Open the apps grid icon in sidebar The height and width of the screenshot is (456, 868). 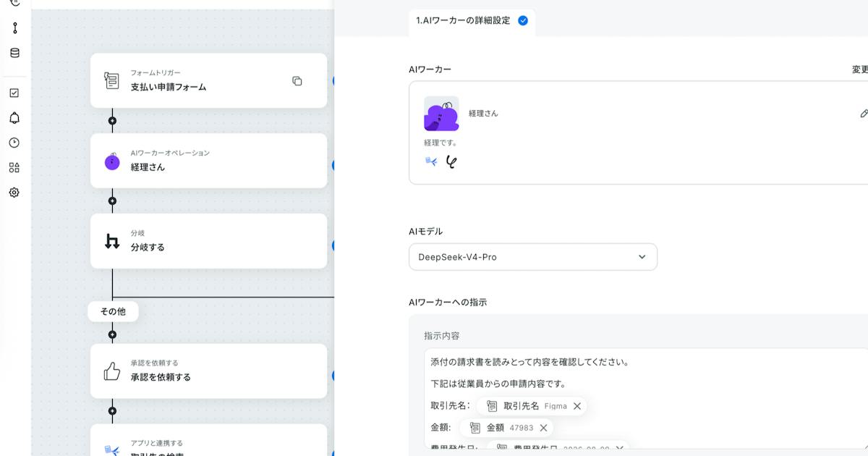[x=14, y=167]
